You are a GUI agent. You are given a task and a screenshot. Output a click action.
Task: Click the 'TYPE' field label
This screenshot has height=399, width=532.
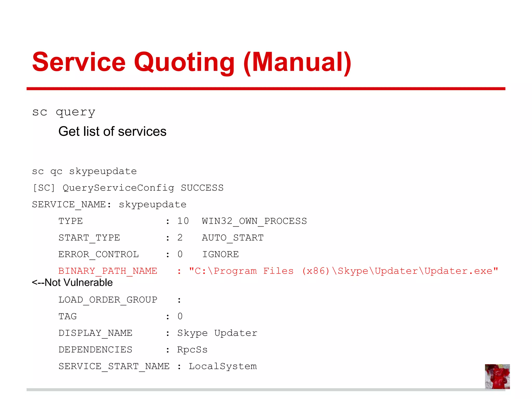point(71,221)
